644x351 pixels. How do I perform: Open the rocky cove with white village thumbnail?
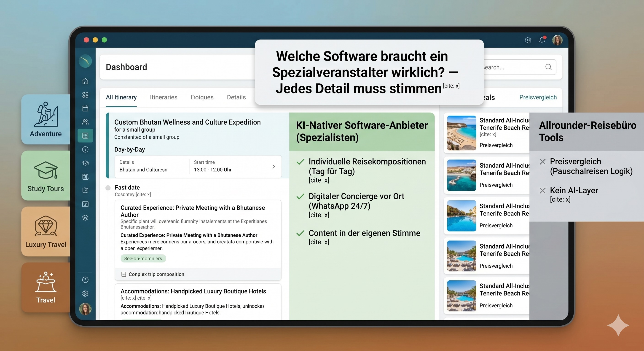[462, 175]
